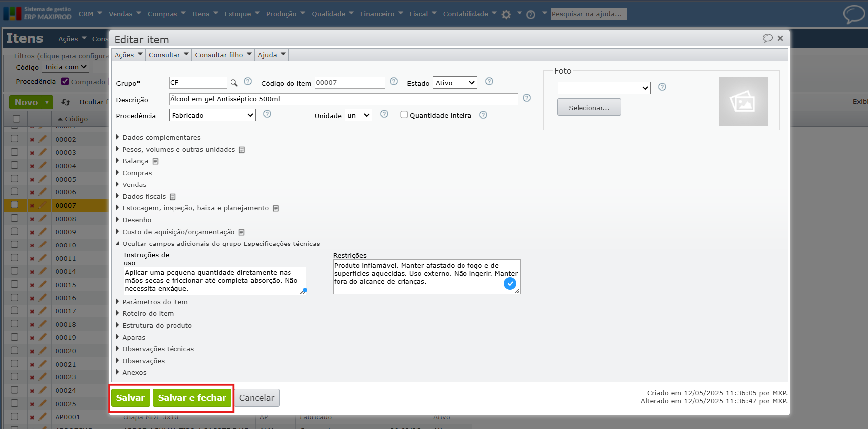Check the row checkbox for item 00015

pyautogui.click(x=15, y=284)
